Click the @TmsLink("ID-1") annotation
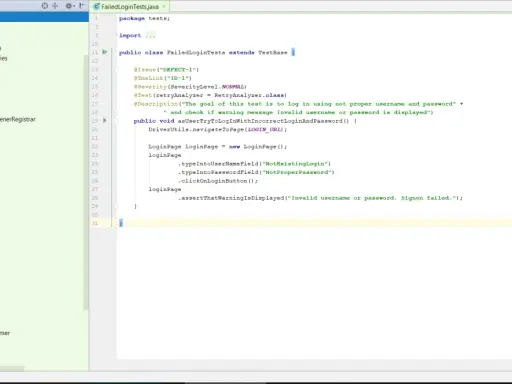Screen dimensions: 512x384 click(163, 78)
